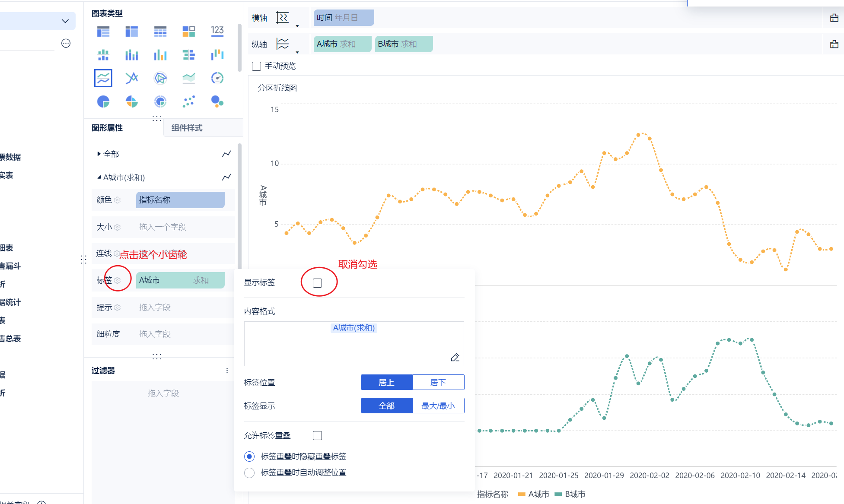
Task: Click the 时间 年月日 field on 横轴
Action: tap(344, 18)
